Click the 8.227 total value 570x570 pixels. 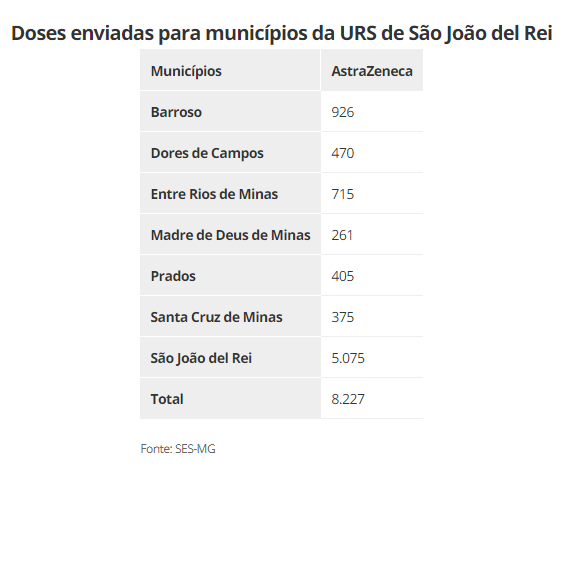click(348, 399)
